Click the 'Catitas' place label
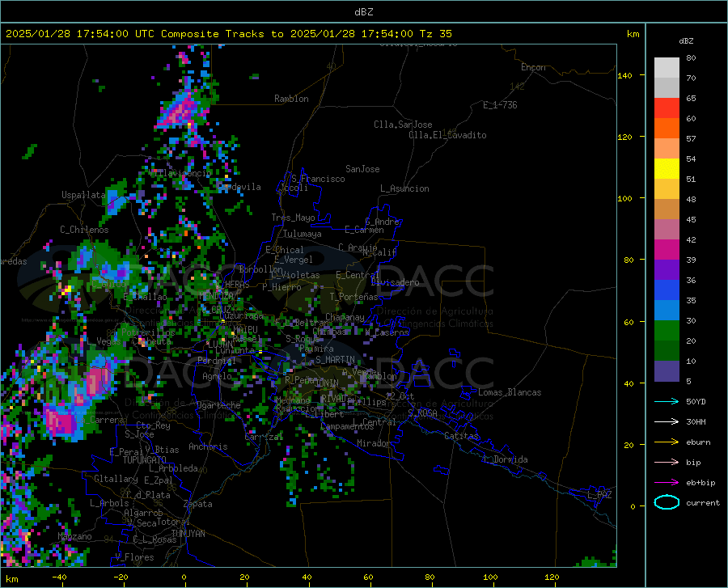 coord(461,436)
